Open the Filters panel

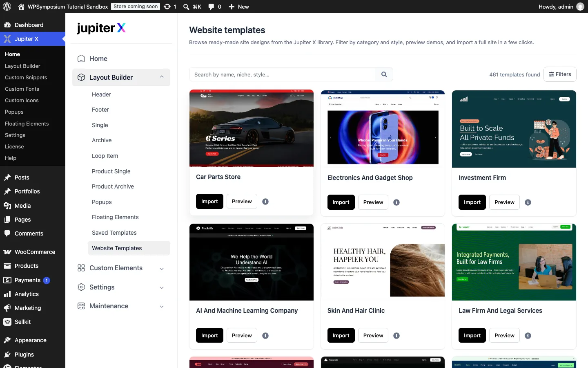pyautogui.click(x=560, y=74)
